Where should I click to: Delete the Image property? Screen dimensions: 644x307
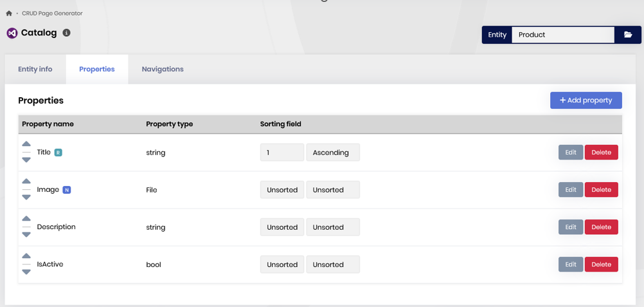pyautogui.click(x=601, y=190)
